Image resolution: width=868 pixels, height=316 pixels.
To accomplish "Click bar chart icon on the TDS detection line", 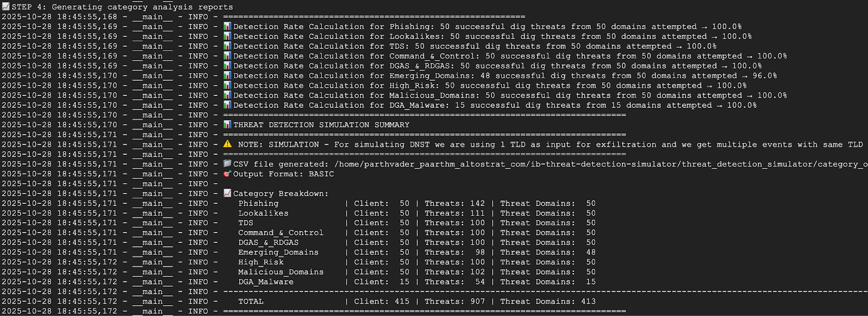I will click(x=227, y=46).
